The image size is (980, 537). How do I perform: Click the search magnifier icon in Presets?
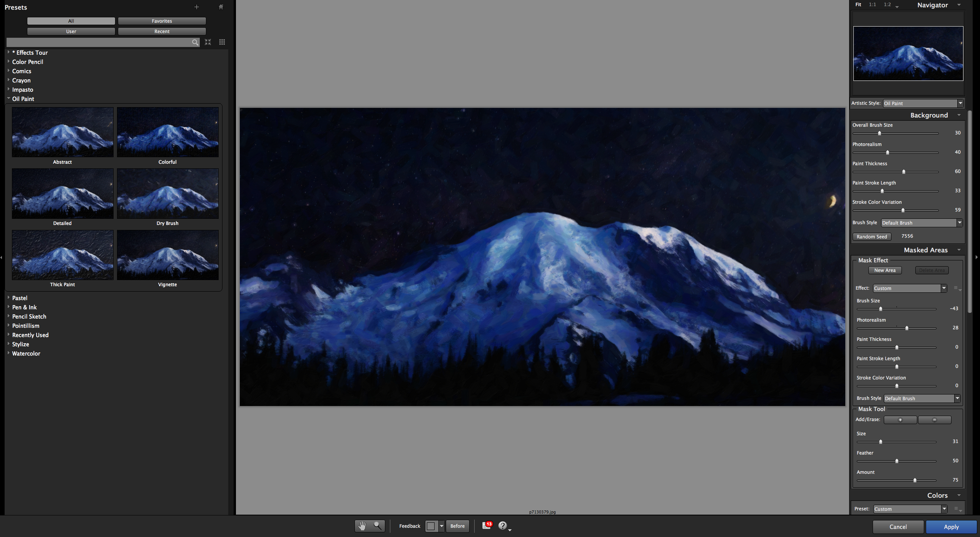(195, 42)
